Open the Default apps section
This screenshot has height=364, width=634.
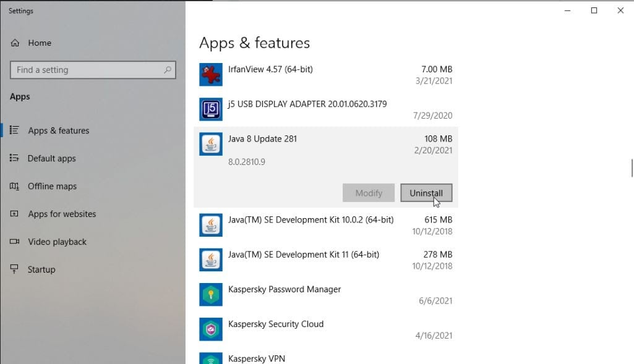[x=51, y=158]
